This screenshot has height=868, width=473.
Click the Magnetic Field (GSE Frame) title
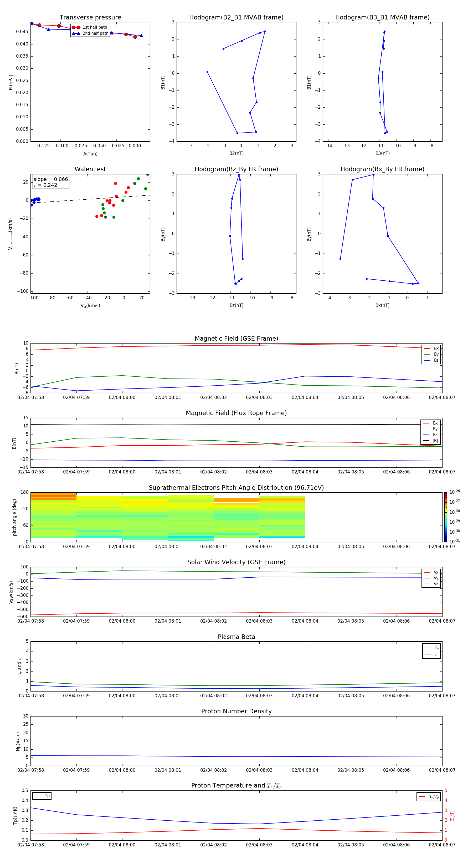[236, 339]
